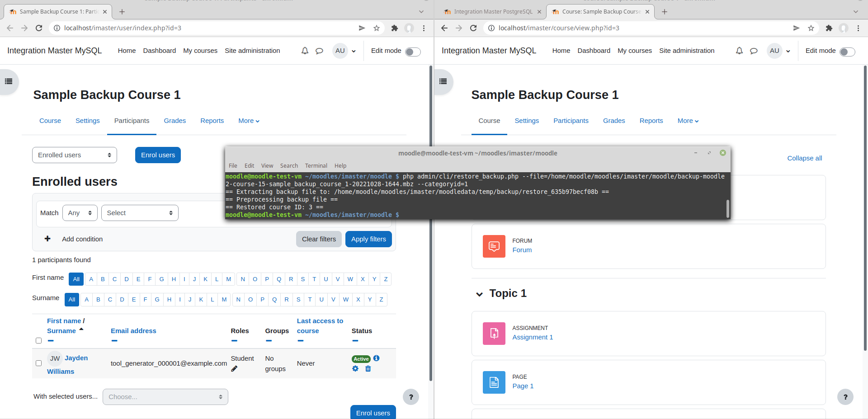This screenshot has width=868, height=419.
Task: Open Grades tab in left window
Action: point(175,121)
